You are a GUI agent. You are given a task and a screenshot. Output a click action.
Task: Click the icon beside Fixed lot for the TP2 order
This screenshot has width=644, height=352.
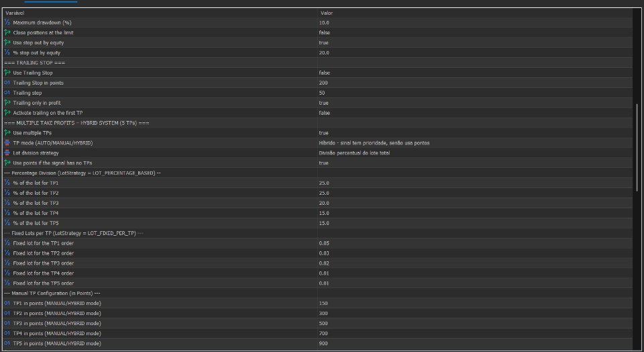point(7,253)
